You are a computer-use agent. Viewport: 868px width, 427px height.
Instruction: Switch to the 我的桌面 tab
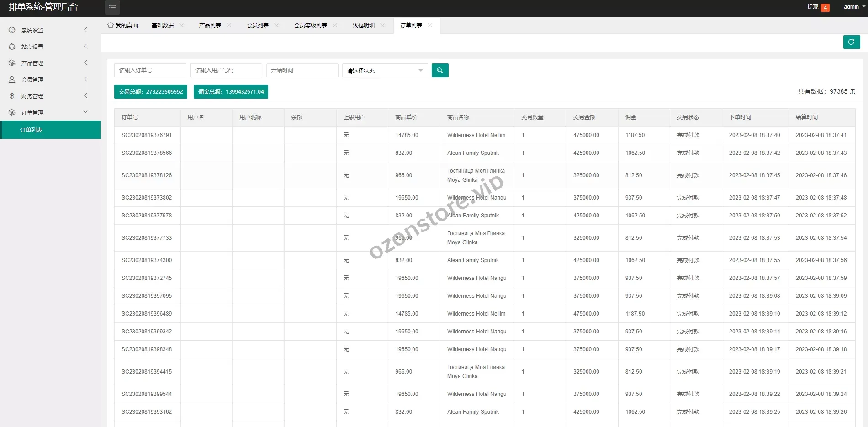[123, 26]
